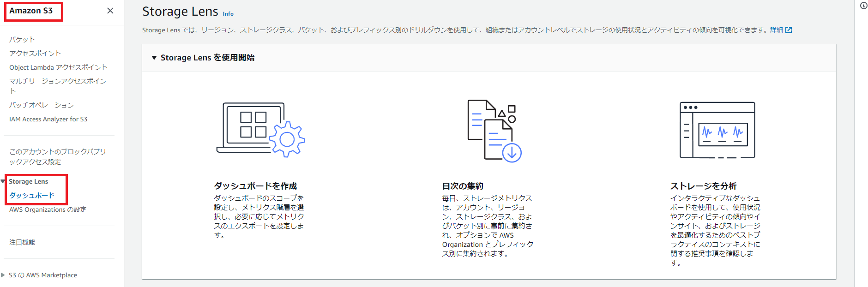This screenshot has width=868, height=287.
Task: Open マルチリージョンアクセスポイント page
Action: tap(58, 86)
